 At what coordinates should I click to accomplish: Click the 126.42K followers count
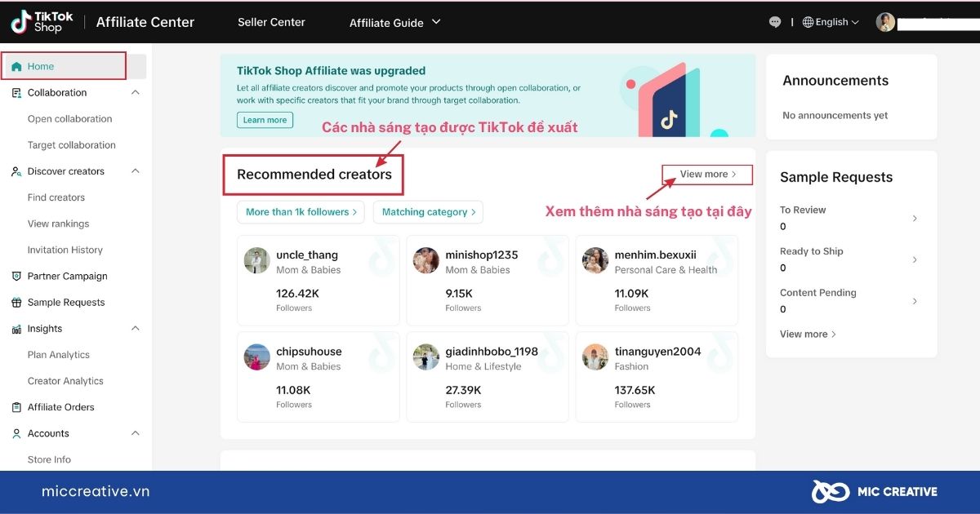click(x=297, y=294)
